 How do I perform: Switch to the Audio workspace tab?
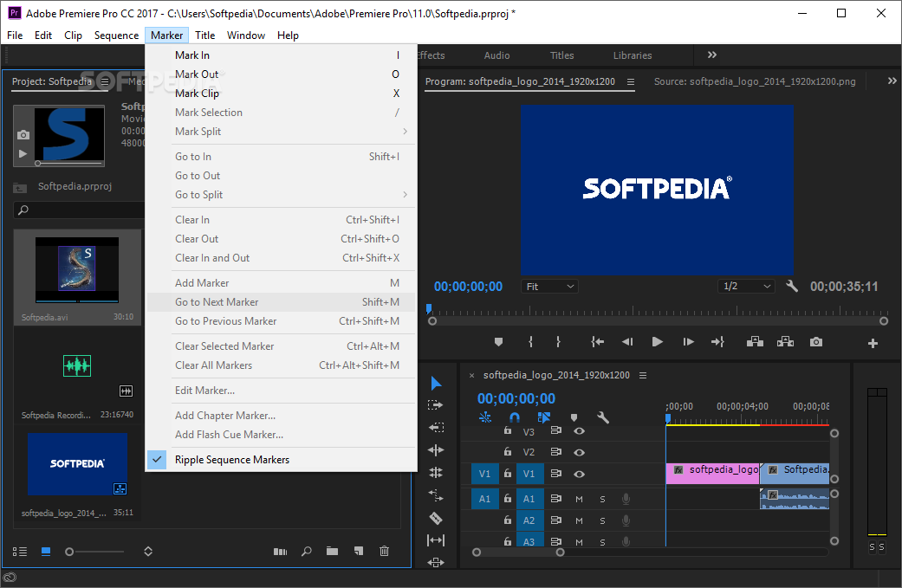point(497,55)
